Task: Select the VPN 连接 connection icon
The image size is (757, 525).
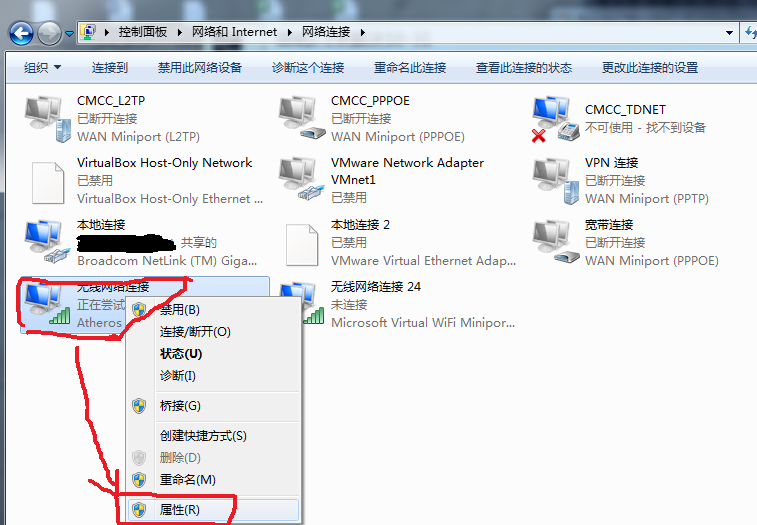Action: 556,180
